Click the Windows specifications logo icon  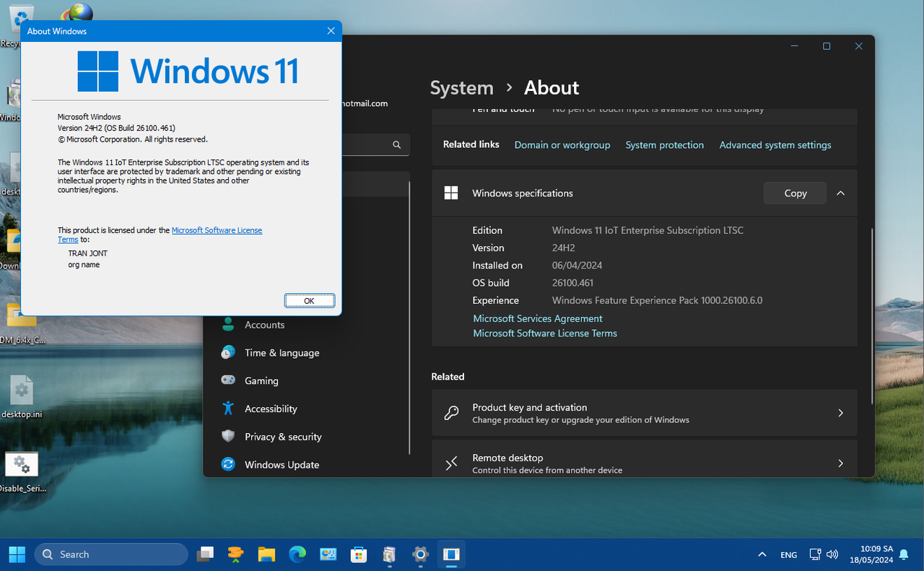451,193
